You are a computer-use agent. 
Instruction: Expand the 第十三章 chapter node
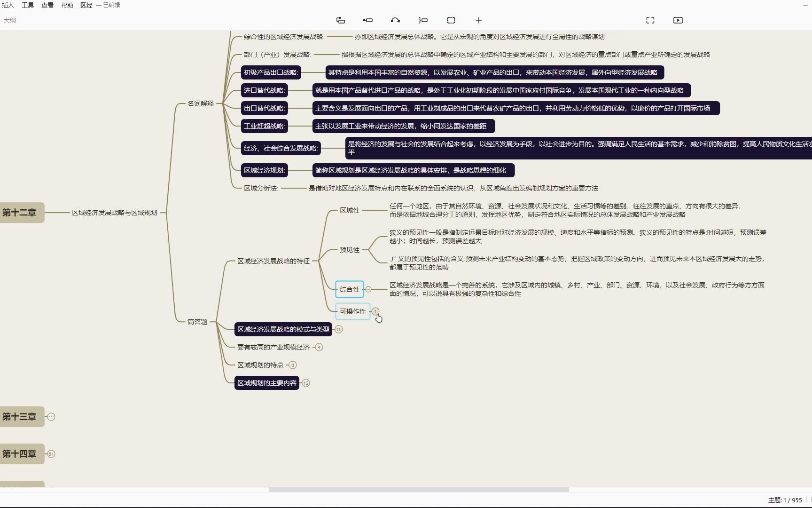[x=51, y=417]
